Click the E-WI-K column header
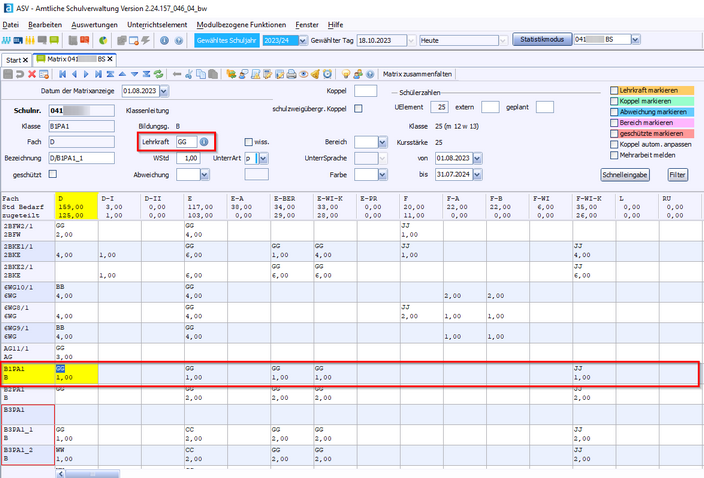The height and width of the screenshot is (478, 704). (x=335, y=206)
